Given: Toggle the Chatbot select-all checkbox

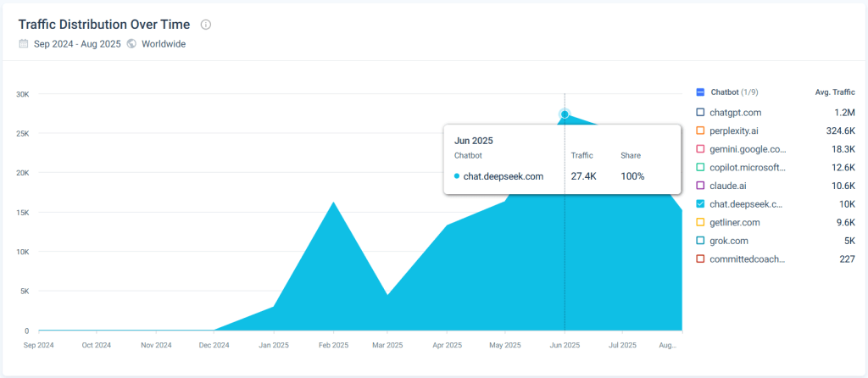Looking at the screenshot, I should point(700,92).
